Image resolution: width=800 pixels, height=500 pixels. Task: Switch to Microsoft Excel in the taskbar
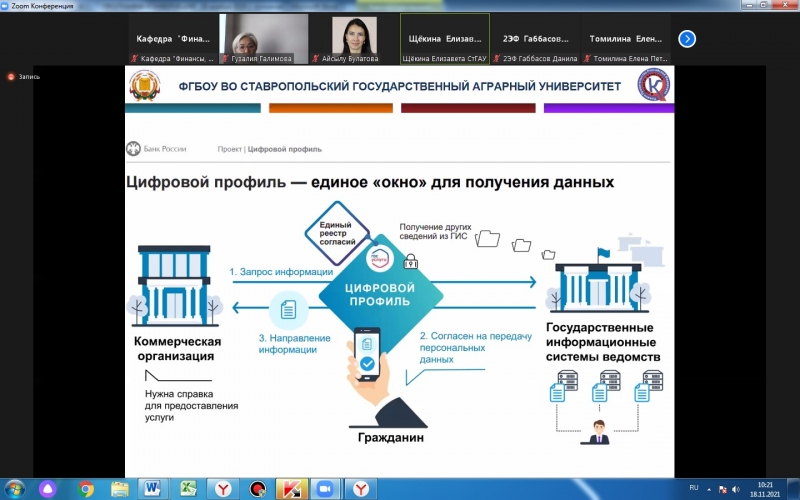pyautogui.click(x=188, y=489)
